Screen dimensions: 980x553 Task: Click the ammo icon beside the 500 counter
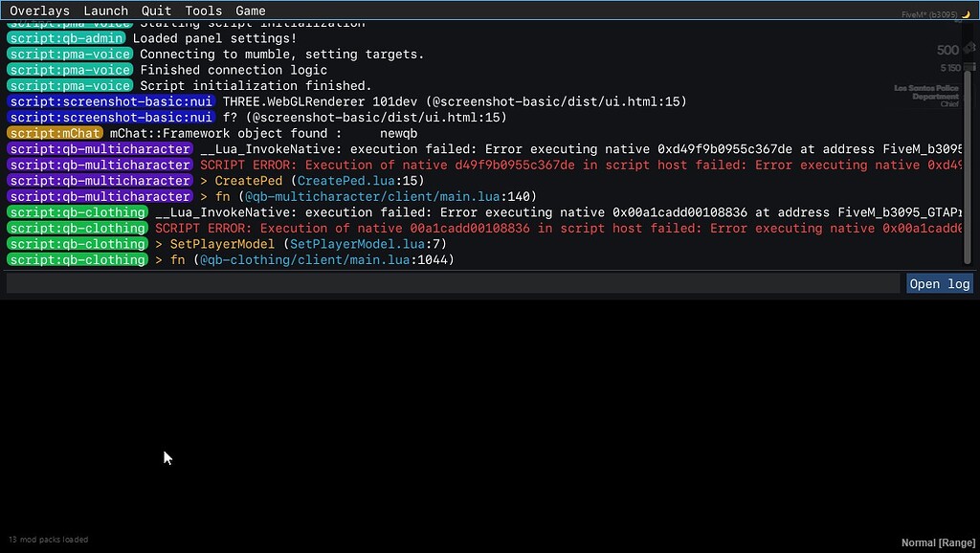tap(970, 49)
